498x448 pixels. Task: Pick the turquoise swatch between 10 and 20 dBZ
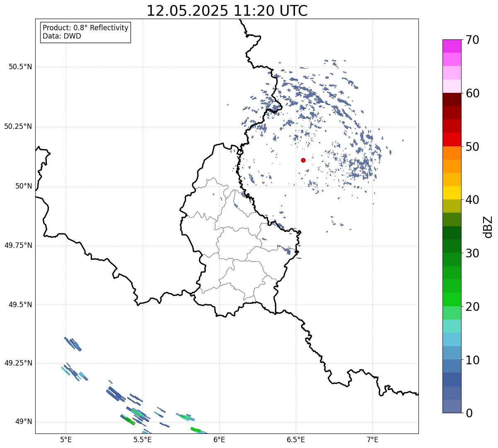point(452,326)
